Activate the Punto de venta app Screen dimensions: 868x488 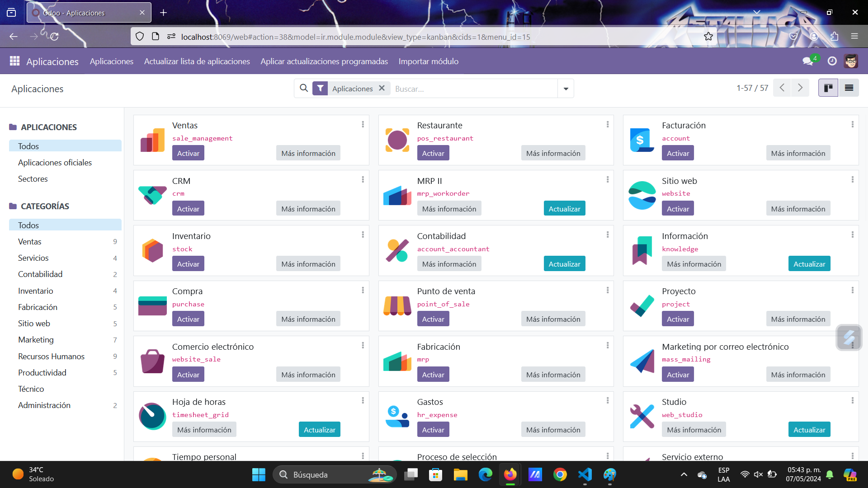point(433,319)
